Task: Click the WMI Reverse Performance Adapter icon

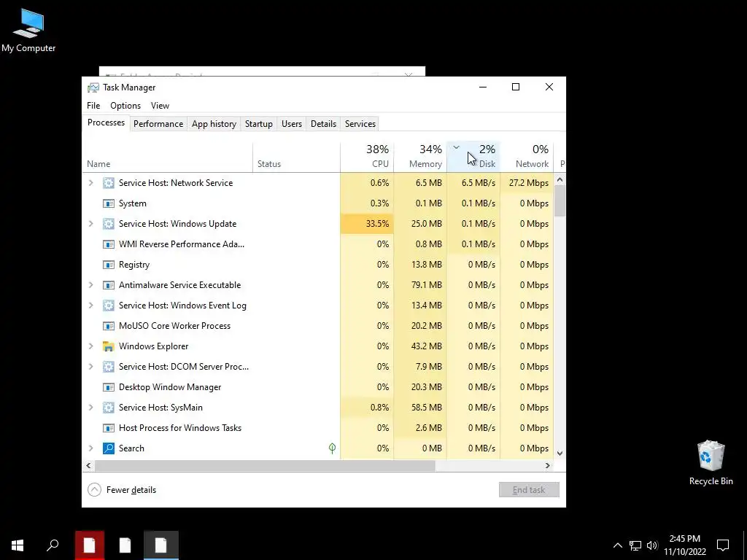Action: (x=109, y=244)
